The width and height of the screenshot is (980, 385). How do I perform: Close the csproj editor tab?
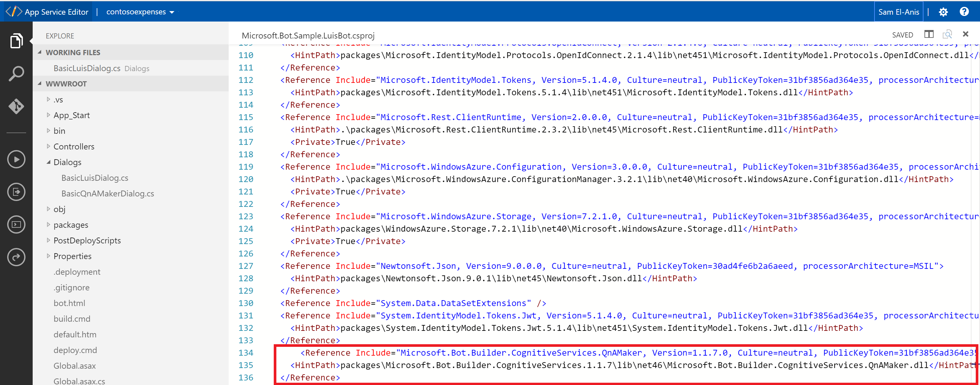(x=966, y=34)
